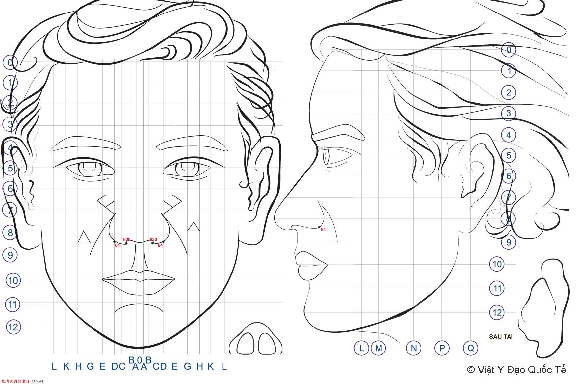576x392 pixels.
Task: Choose circled column letter N under the profile view
Action: [x=414, y=348]
